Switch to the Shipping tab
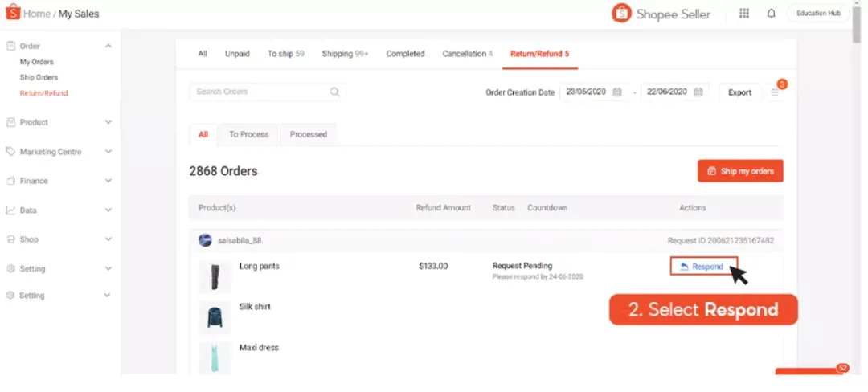868x392 pixels. [x=346, y=54]
